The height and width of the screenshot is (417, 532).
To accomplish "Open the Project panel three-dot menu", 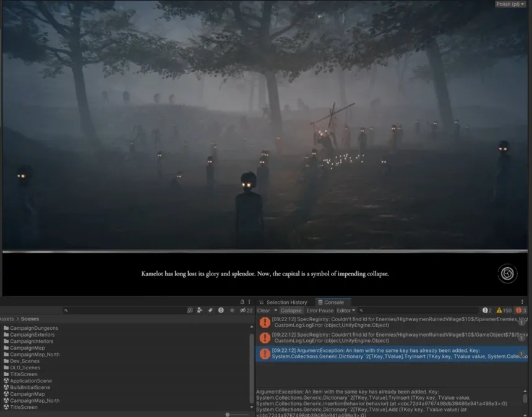I will tap(249, 302).
